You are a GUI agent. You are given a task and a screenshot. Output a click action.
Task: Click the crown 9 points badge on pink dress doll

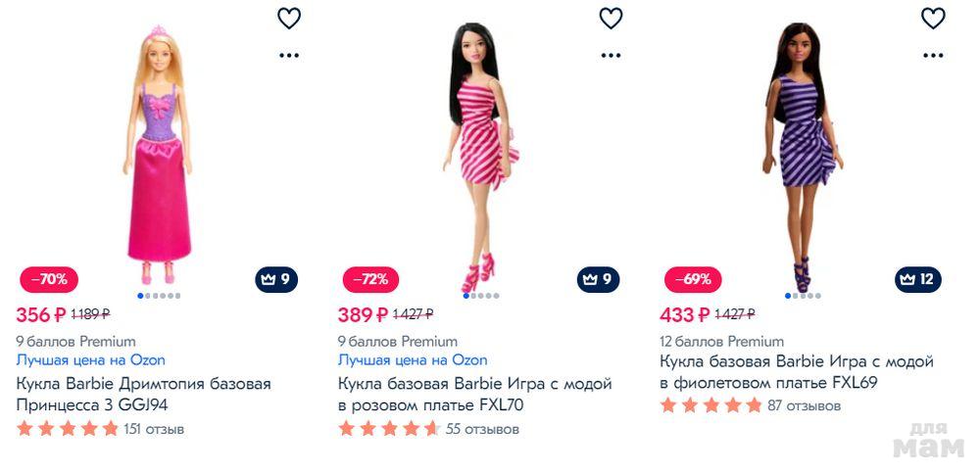point(598,279)
